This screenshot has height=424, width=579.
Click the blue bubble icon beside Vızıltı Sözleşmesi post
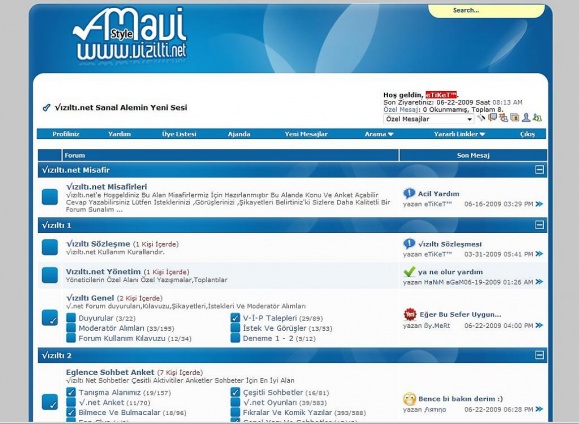pyautogui.click(x=409, y=244)
